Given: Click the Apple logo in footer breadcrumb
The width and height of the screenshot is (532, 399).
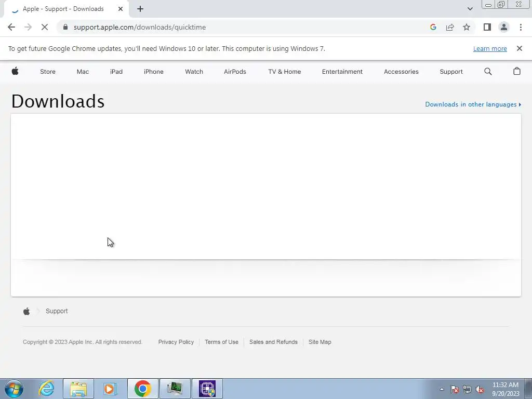Looking at the screenshot, I should pos(26,311).
